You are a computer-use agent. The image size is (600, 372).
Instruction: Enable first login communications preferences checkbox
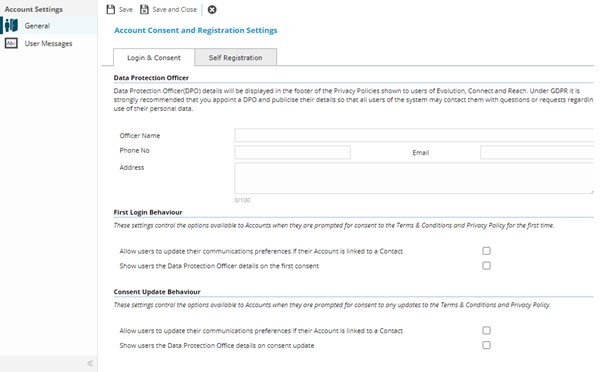pos(486,251)
